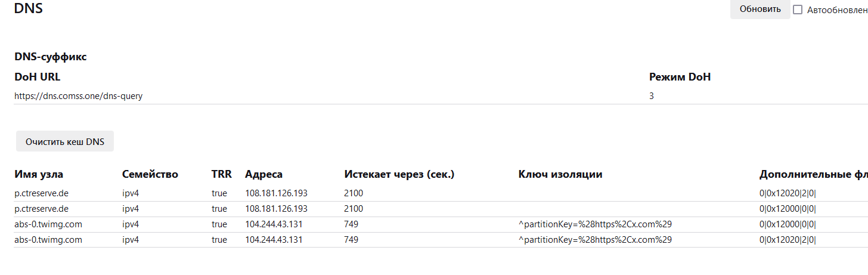Click the Режим DoH column label

tap(680, 77)
